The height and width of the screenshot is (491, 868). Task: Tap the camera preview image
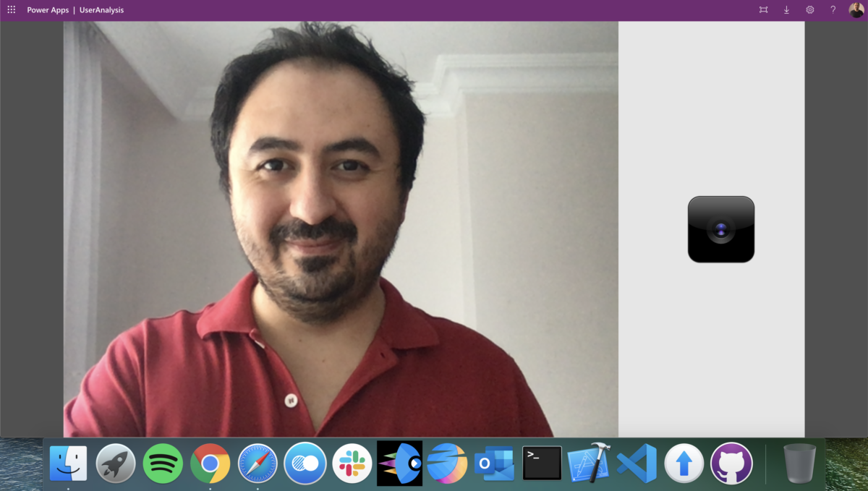point(341,229)
